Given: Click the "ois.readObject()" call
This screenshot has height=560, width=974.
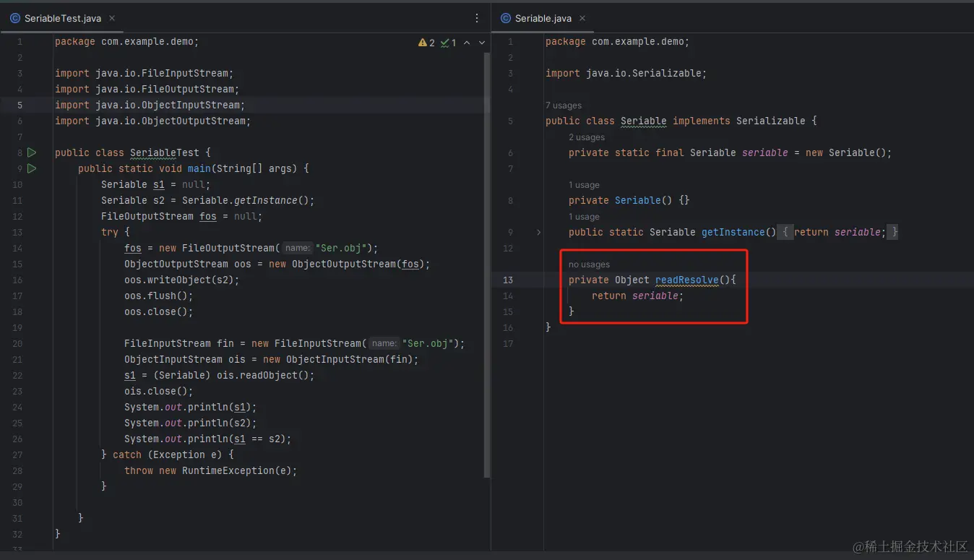Looking at the screenshot, I should click(263, 375).
